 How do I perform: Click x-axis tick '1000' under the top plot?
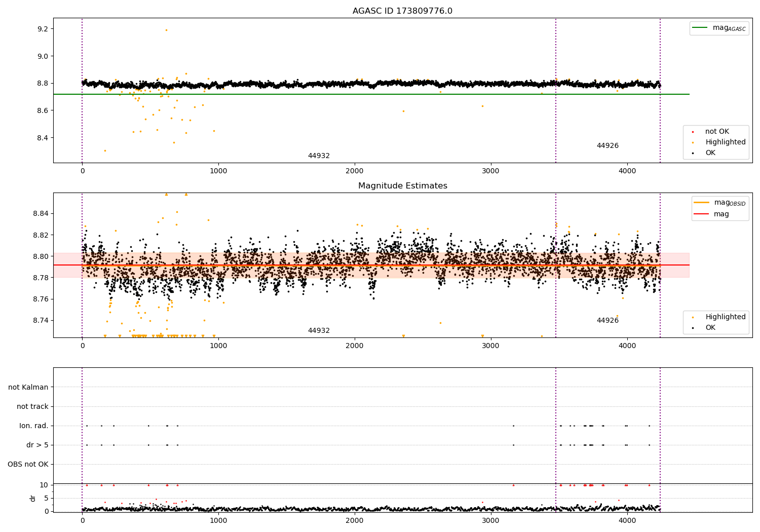point(218,171)
